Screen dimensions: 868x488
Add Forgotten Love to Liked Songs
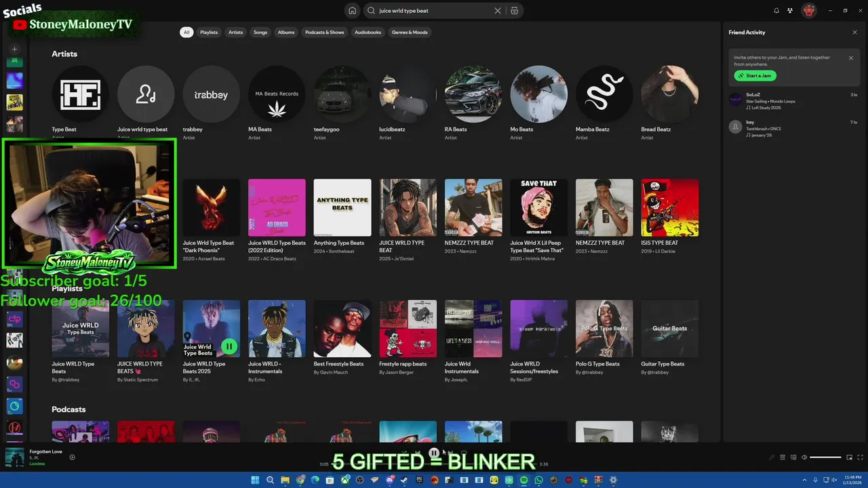click(x=72, y=457)
